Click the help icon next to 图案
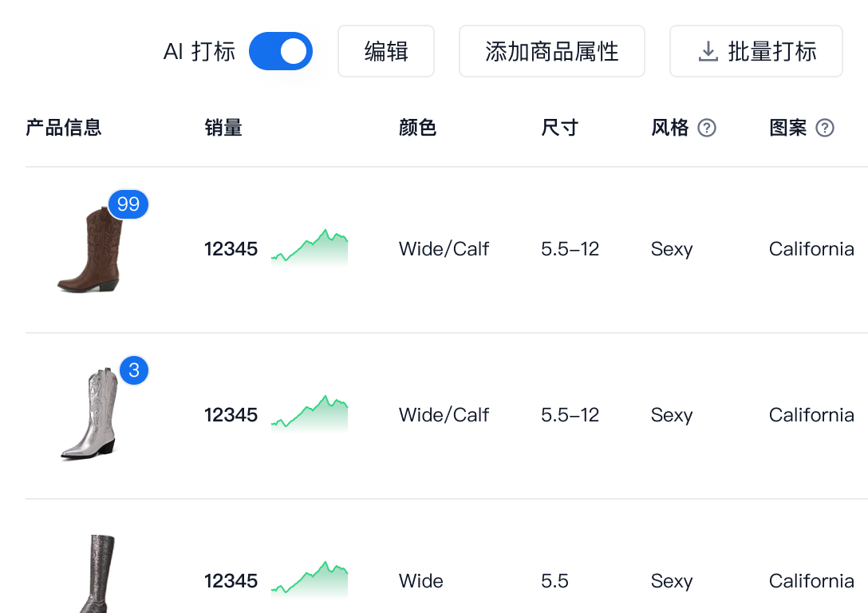Screen dimensions: 868x613 pos(825,128)
